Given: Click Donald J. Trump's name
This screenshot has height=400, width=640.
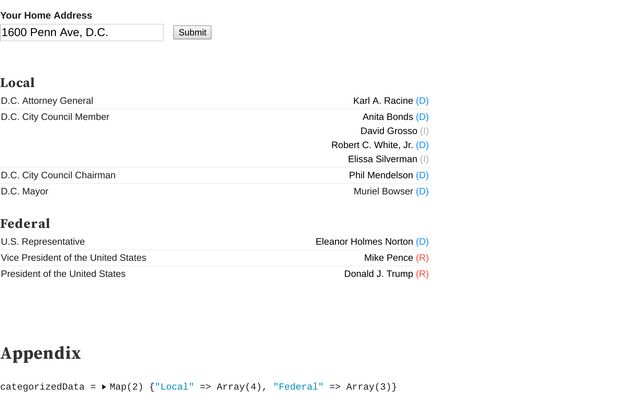Looking at the screenshot, I should pyautogui.click(x=378, y=273).
